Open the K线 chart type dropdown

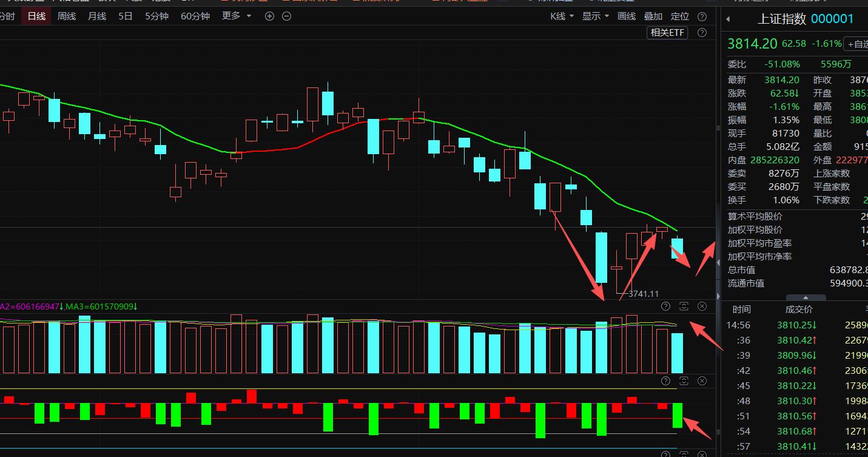tap(562, 16)
